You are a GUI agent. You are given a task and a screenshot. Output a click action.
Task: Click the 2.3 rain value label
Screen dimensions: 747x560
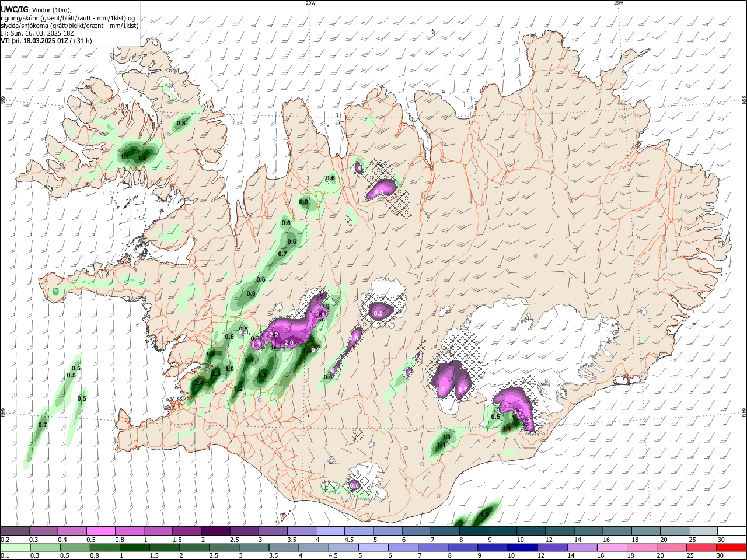[x=215, y=373]
